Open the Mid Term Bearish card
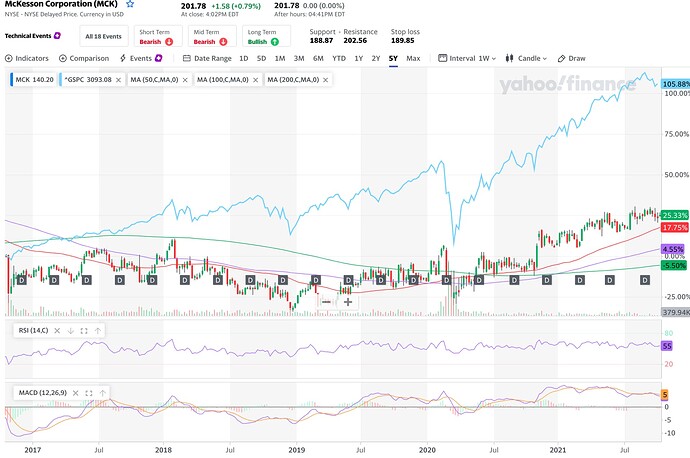This screenshot has height=458, width=690. coord(212,36)
